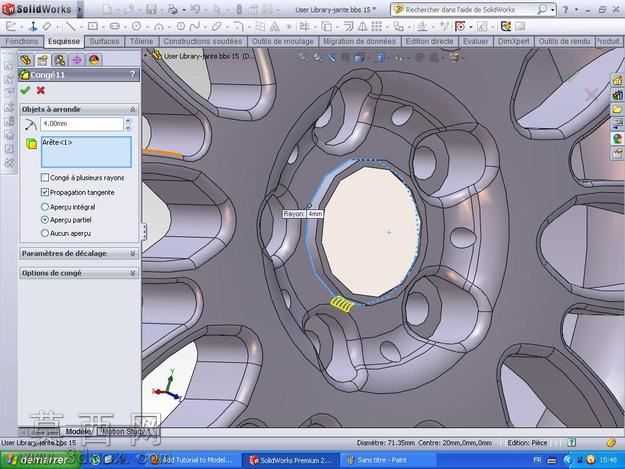This screenshot has height=469, width=625.
Task: Open the Constructions soudées tab
Action: click(202, 41)
